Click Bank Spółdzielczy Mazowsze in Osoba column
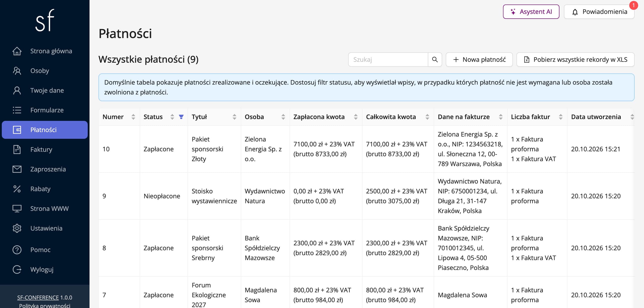Viewport: 644px width, 308px height. [x=262, y=248]
